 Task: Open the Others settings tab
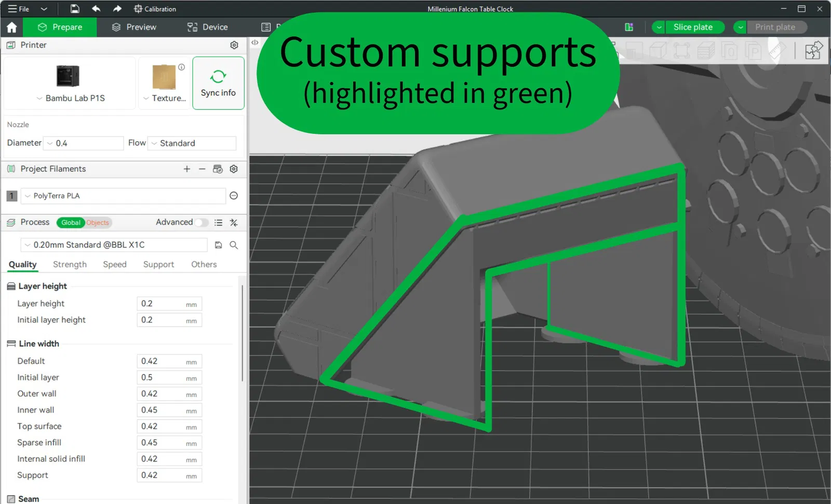coord(204,265)
